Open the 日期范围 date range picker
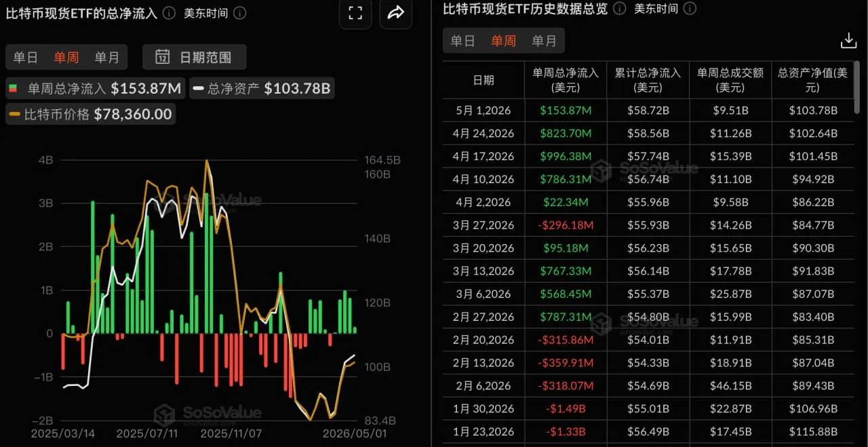The height and width of the screenshot is (447, 868). [x=195, y=57]
